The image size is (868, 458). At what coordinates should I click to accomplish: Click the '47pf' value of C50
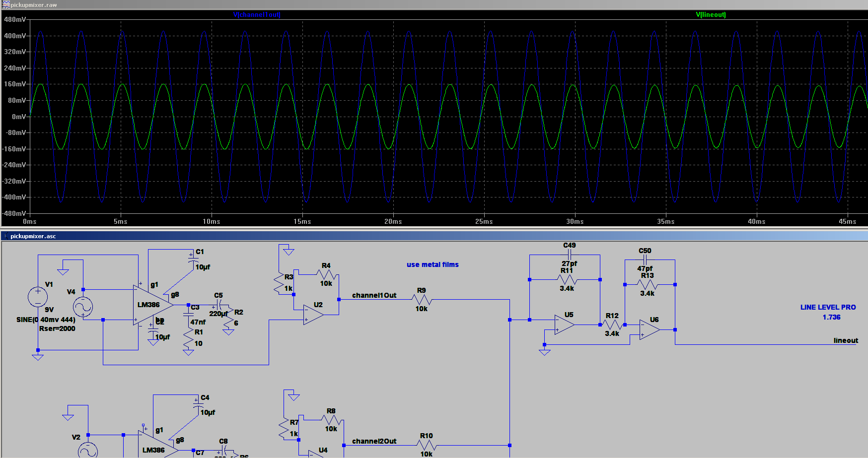tap(645, 268)
